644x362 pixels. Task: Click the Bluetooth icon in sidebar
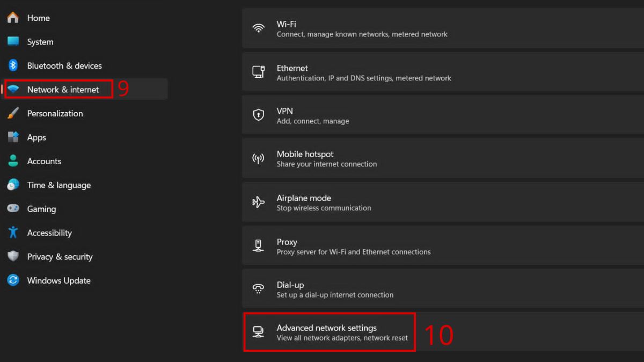[x=13, y=65]
